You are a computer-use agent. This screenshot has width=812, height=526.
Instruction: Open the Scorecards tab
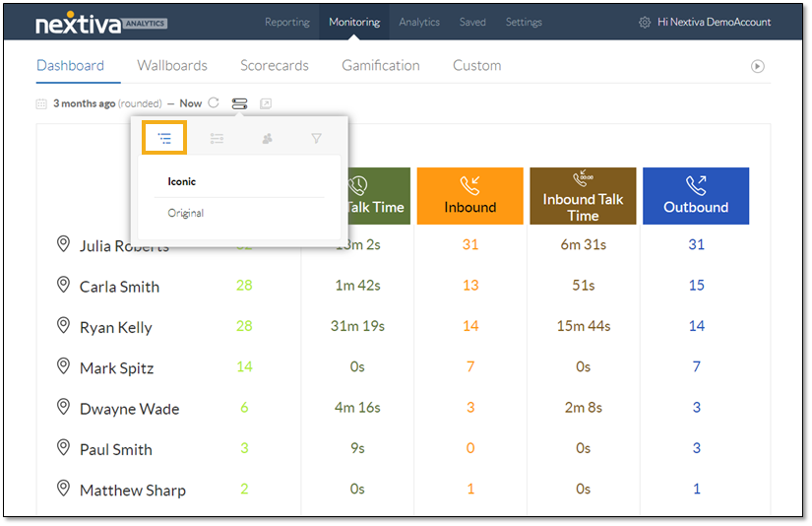[x=275, y=66]
